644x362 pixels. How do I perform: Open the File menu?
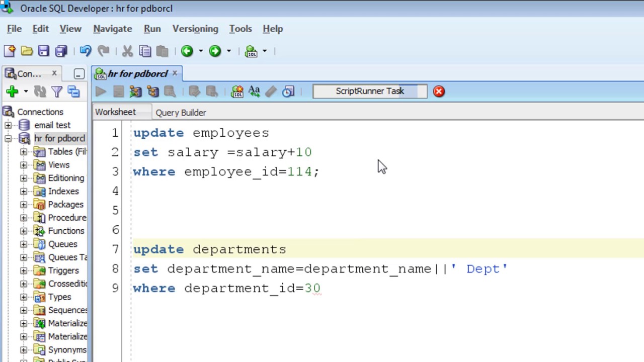click(14, 29)
